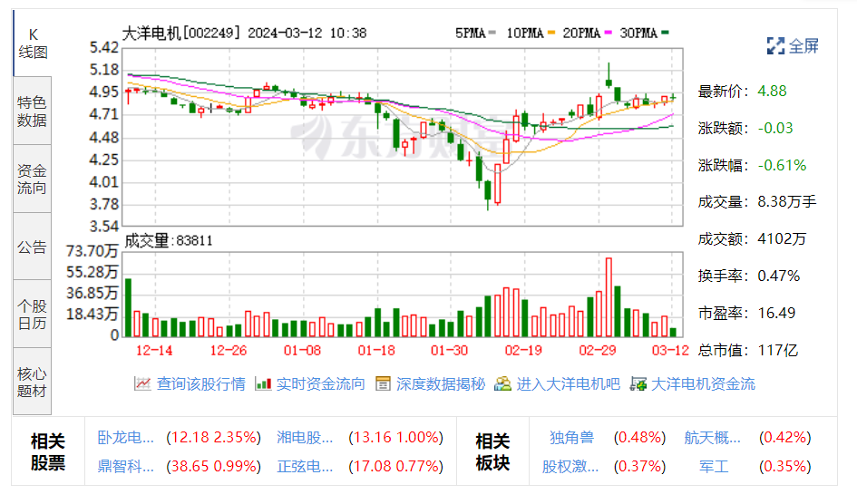The width and height of the screenshot is (857, 504).
Task: Click the 最新价 value 4.88
Action: pos(773,91)
